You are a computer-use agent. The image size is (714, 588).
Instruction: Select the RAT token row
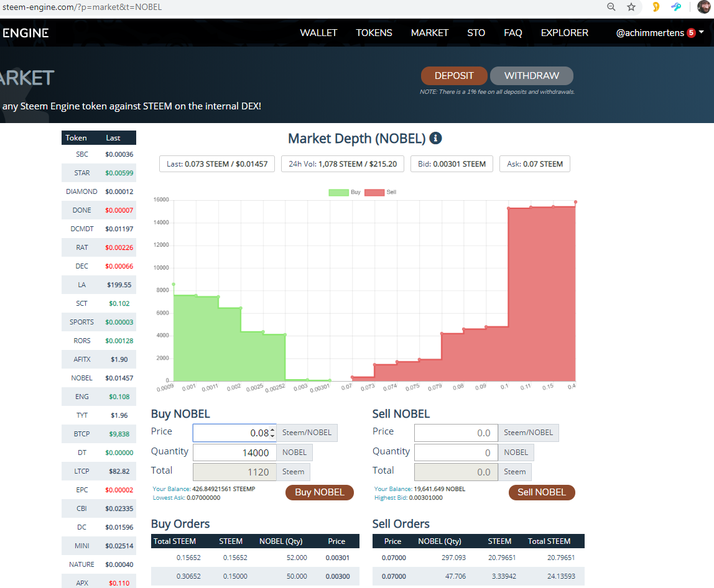[99, 247]
